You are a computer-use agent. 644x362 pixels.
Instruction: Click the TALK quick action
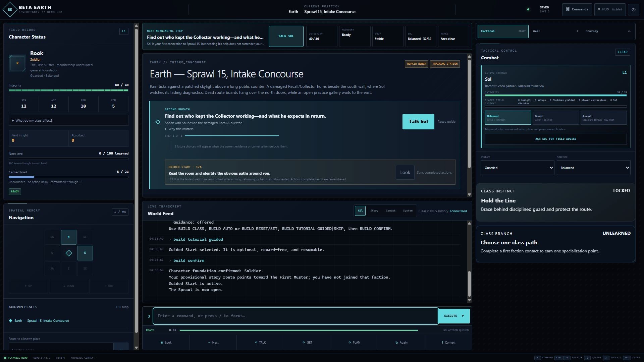click(260, 343)
